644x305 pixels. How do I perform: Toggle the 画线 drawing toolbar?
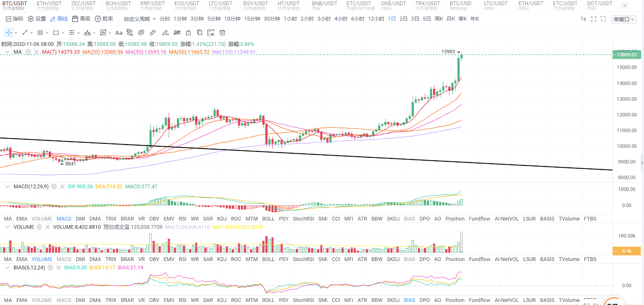click(x=59, y=19)
